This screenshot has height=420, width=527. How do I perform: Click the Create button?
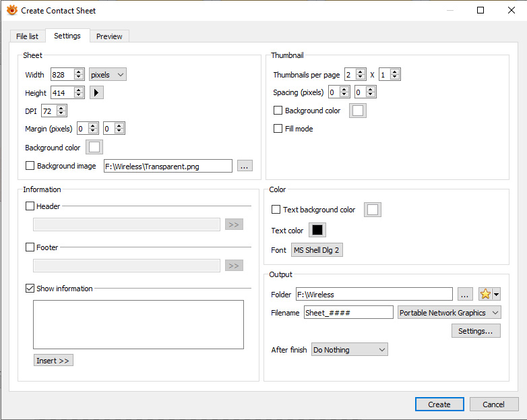(x=439, y=404)
